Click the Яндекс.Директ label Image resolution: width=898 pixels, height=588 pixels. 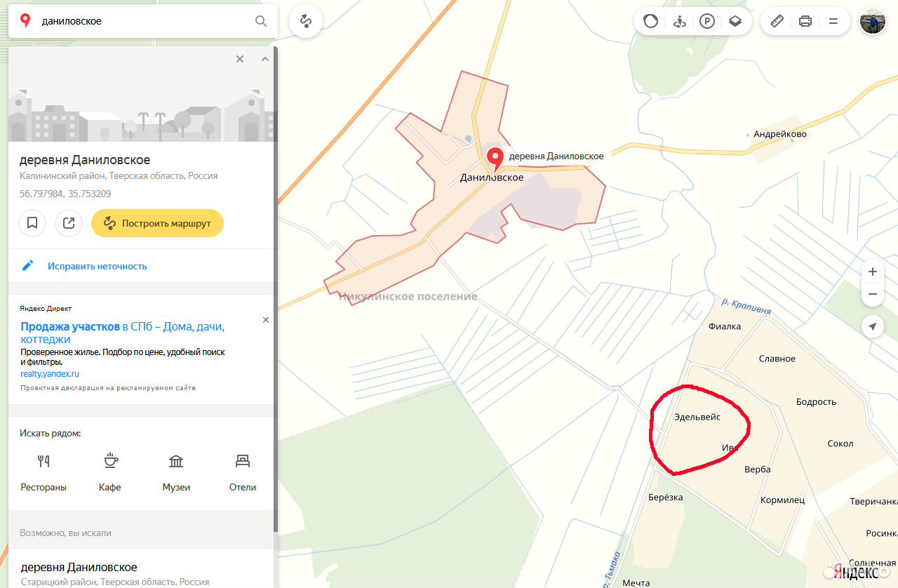click(x=46, y=308)
